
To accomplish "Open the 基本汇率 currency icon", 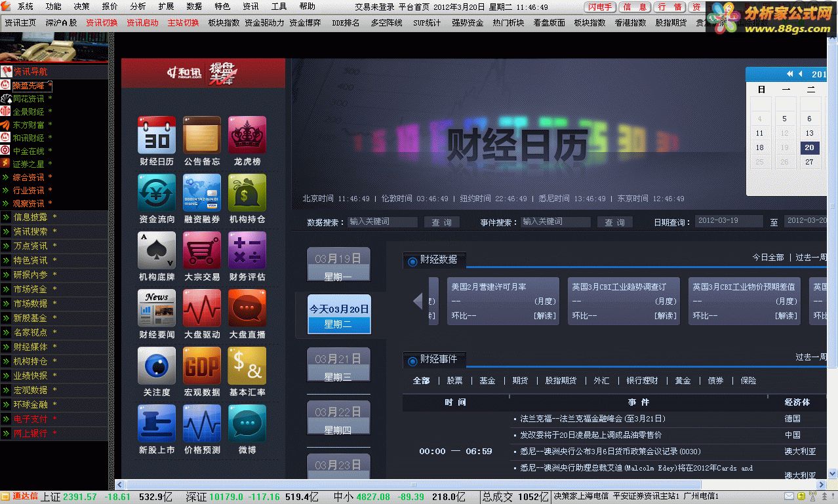I will click(247, 366).
